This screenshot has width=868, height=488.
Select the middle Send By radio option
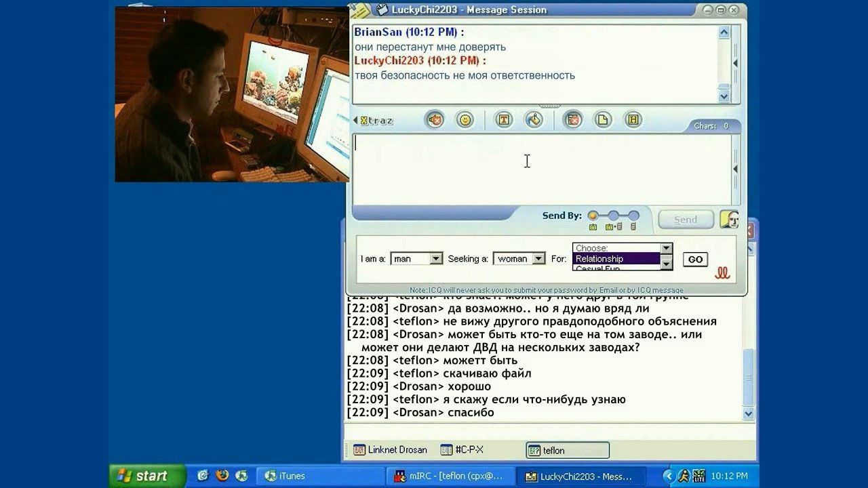click(x=613, y=216)
